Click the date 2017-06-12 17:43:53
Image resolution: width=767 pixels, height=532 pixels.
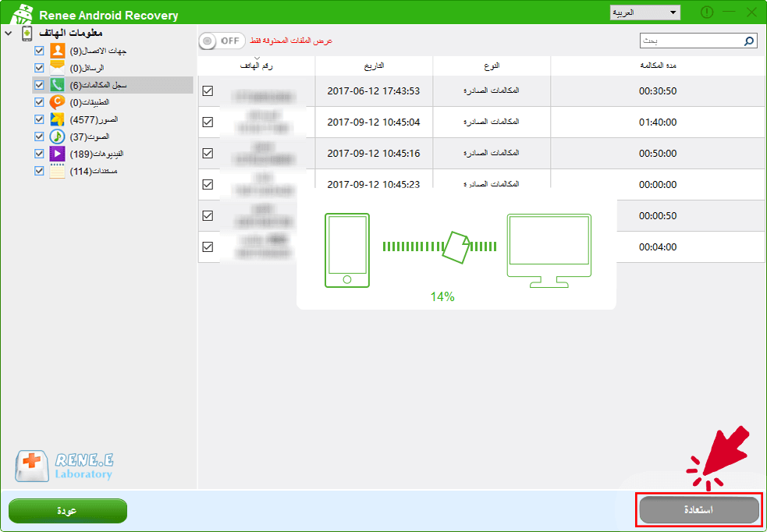[374, 91]
